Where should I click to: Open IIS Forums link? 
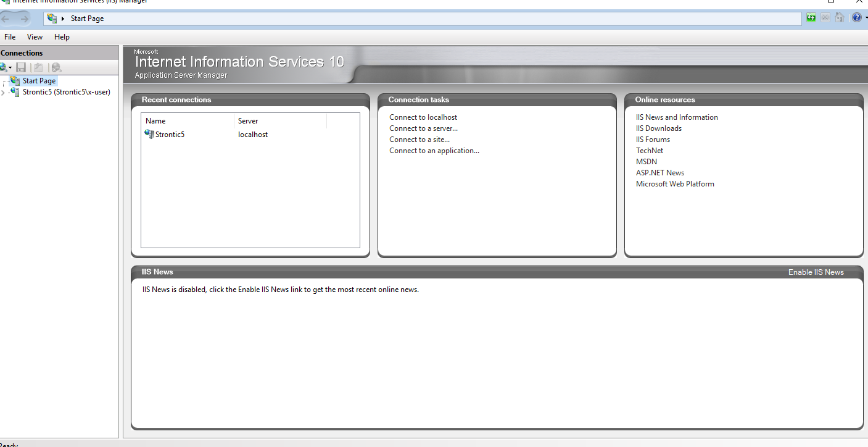[653, 140]
